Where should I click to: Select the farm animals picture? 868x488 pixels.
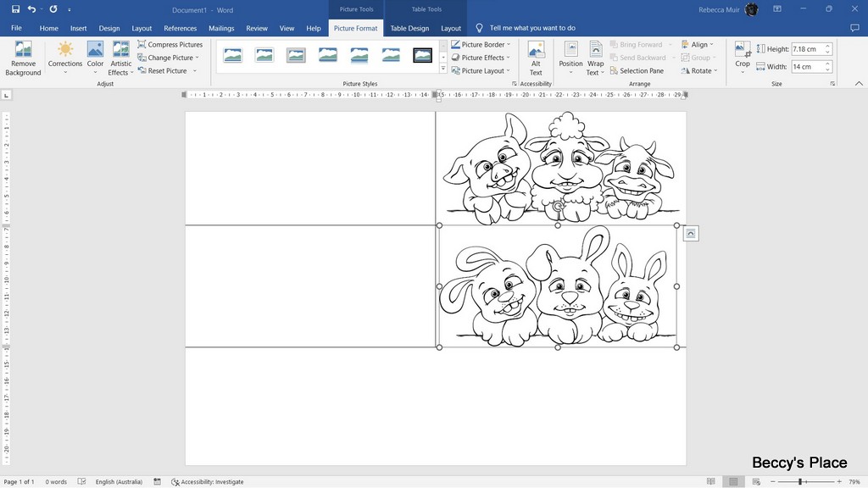point(561,168)
